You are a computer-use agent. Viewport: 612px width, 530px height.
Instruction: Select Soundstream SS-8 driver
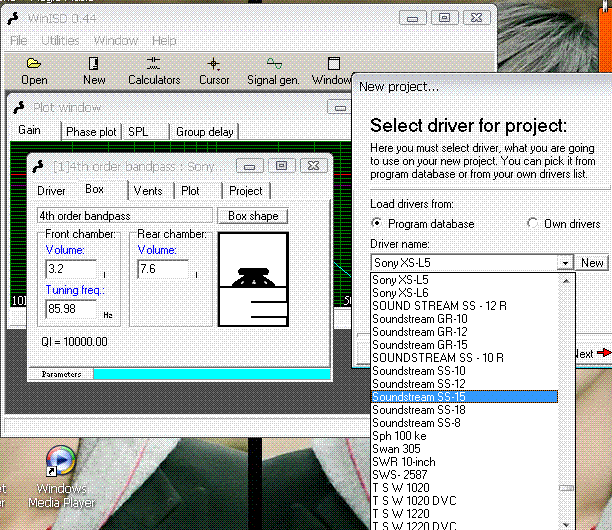(x=464, y=423)
